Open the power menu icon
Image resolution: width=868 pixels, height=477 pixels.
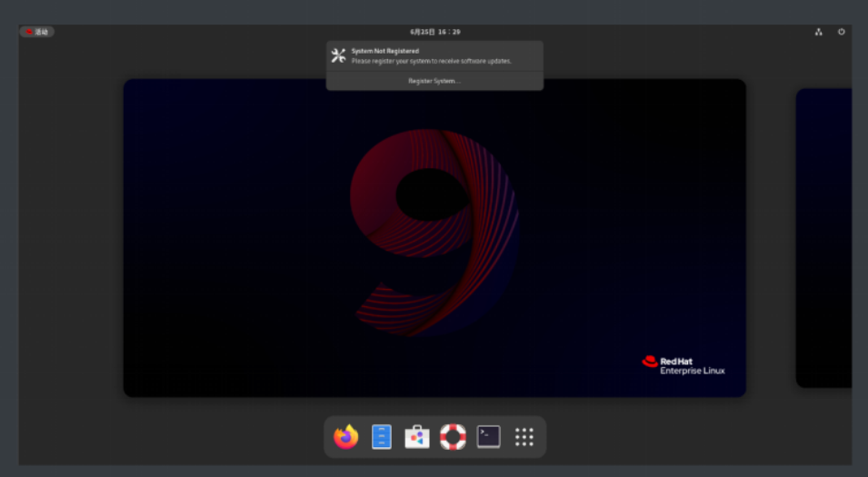click(x=841, y=32)
